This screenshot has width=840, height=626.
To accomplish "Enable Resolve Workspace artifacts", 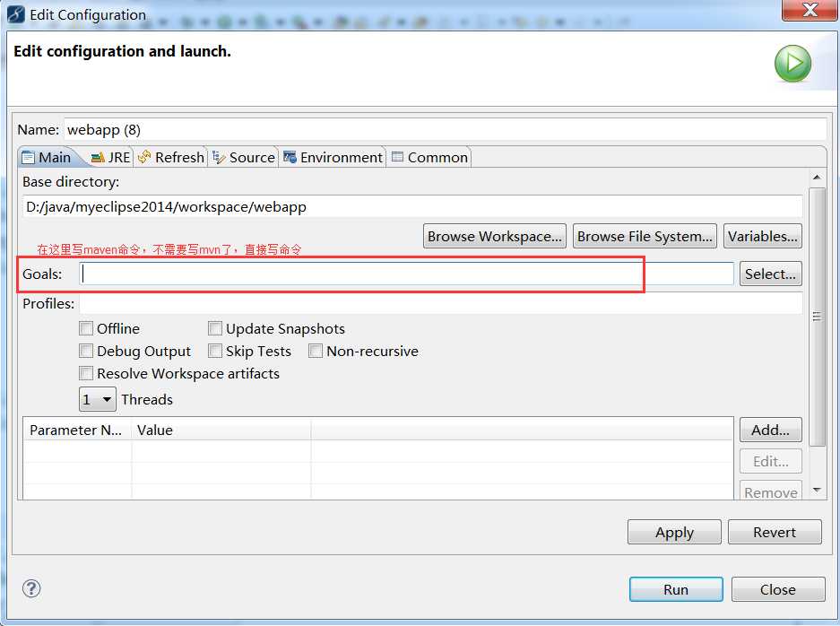I will (x=86, y=373).
